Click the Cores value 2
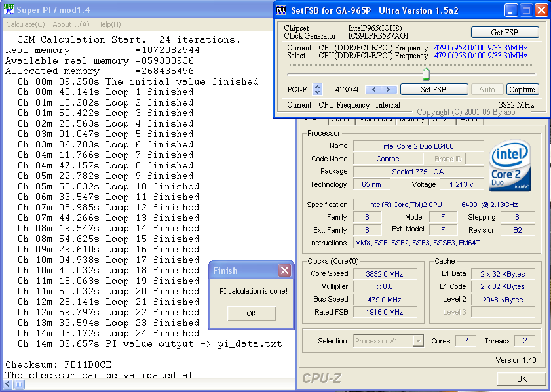The image size is (551, 392). (x=466, y=341)
